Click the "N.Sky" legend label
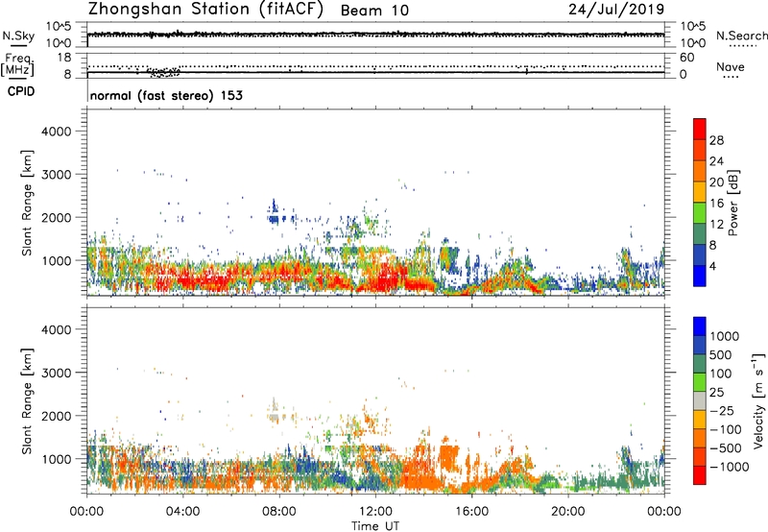 [18, 36]
